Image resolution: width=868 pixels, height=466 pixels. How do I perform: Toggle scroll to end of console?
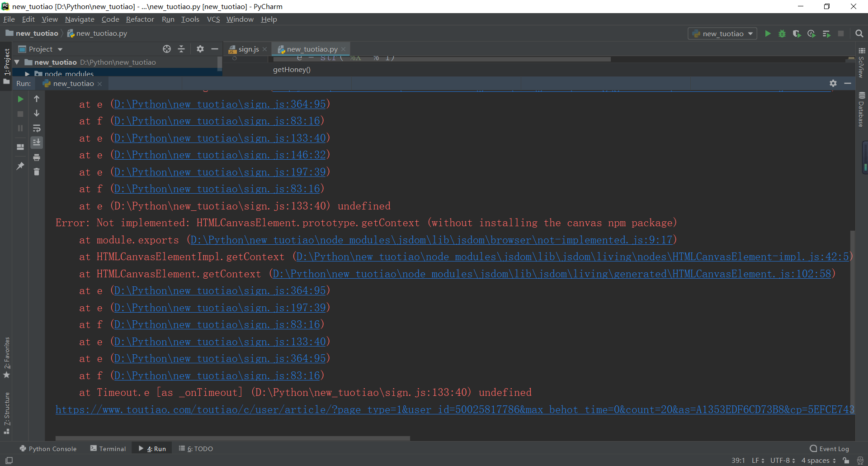click(37, 143)
